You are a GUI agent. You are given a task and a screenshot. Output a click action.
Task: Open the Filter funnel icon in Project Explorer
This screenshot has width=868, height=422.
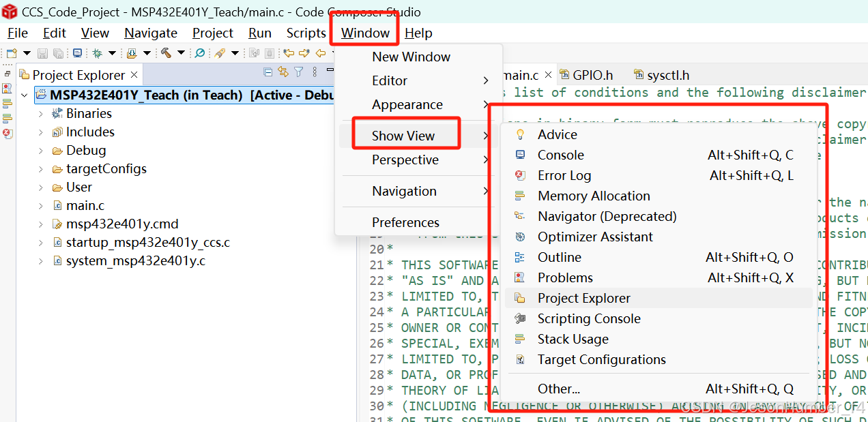[x=298, y=72]
